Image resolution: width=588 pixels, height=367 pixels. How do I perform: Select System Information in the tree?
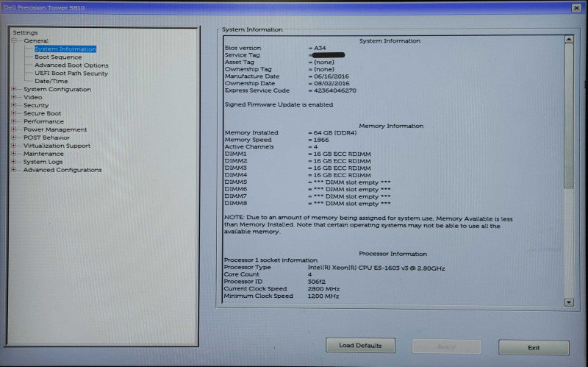tap(65, 49)
